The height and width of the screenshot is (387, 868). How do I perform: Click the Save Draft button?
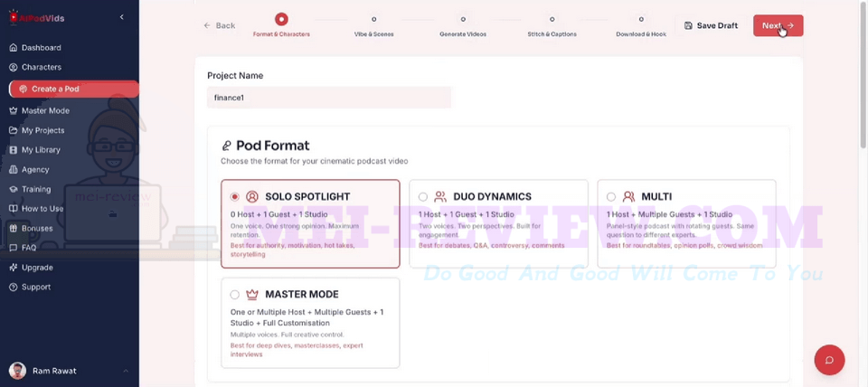point(711,25)
